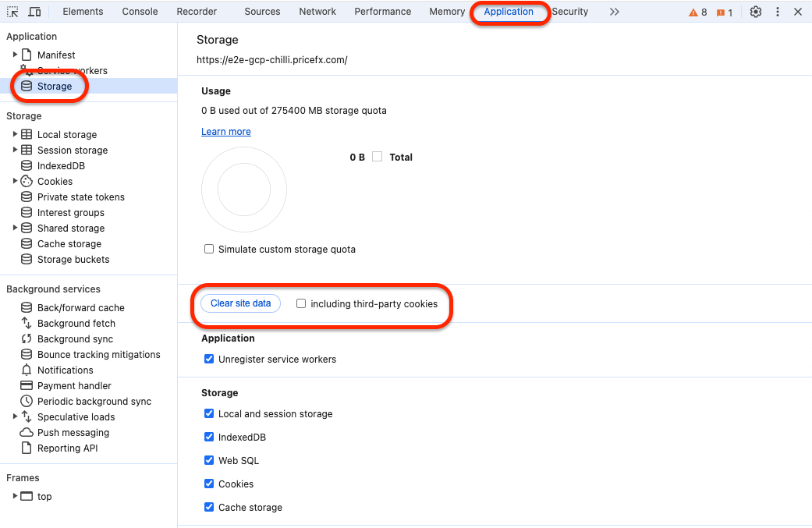Check Simulate custom storage quota
Image resolution: width=812 pixels, height=528 pixels.
pyautogui.click(x=209, y=248)
